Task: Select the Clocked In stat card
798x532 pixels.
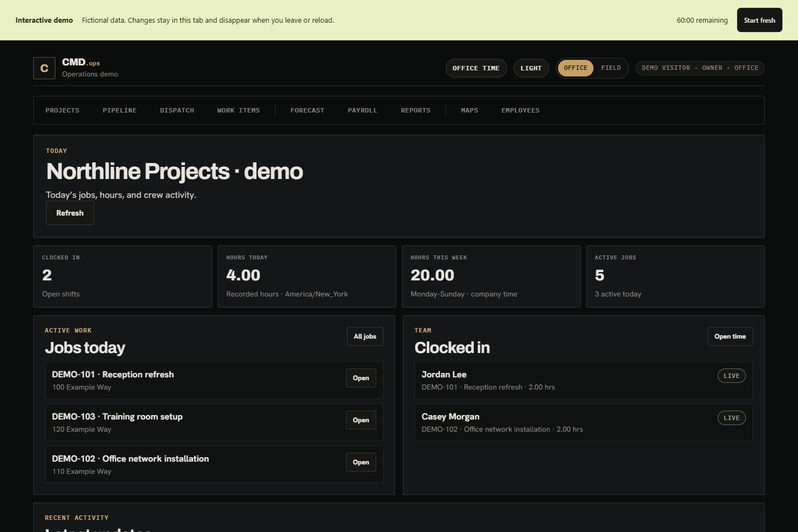Action: (122, 277)
